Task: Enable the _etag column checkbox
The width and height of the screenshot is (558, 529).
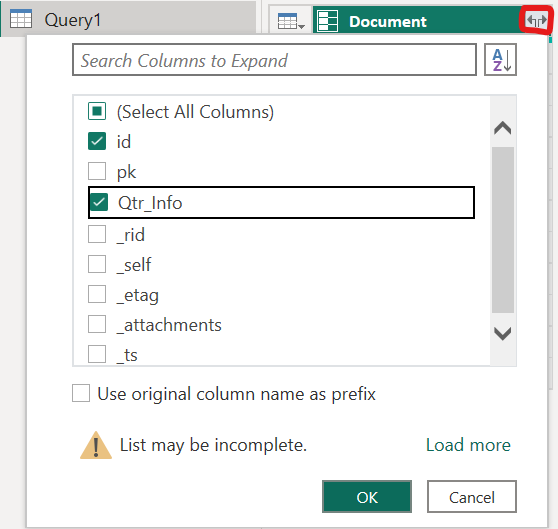Action: (97, 294)
